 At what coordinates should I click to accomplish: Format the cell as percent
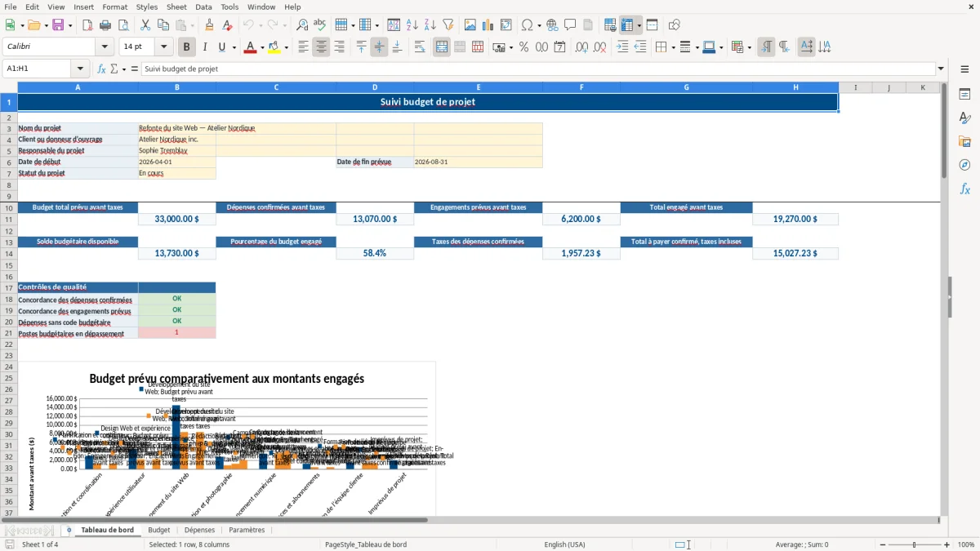click(x=523, y=47)
